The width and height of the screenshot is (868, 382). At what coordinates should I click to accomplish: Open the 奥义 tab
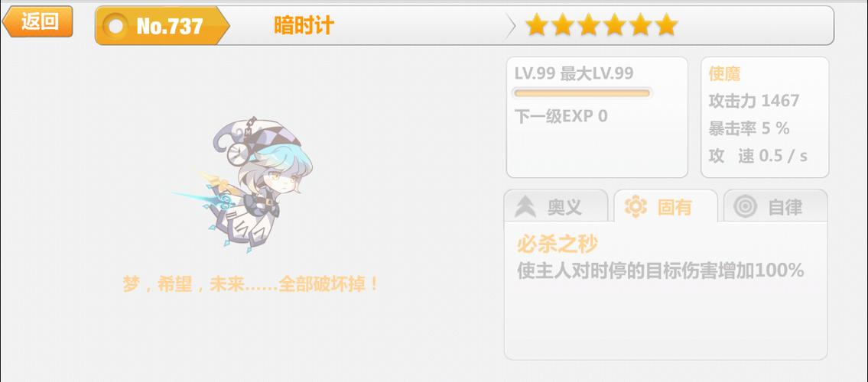556,206
